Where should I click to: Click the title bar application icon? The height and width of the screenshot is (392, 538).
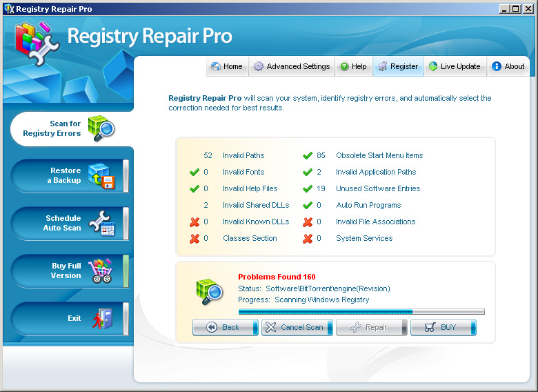pyautogui.click(x=9, y=8)
